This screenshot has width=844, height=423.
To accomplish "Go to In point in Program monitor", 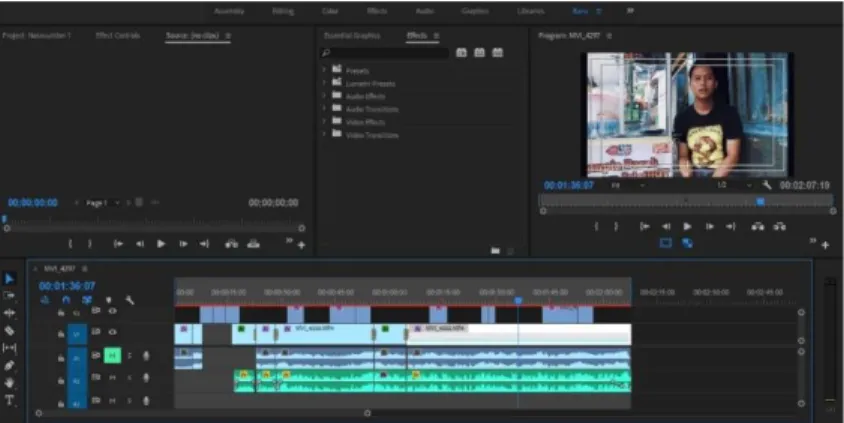I will click(644, 227).
